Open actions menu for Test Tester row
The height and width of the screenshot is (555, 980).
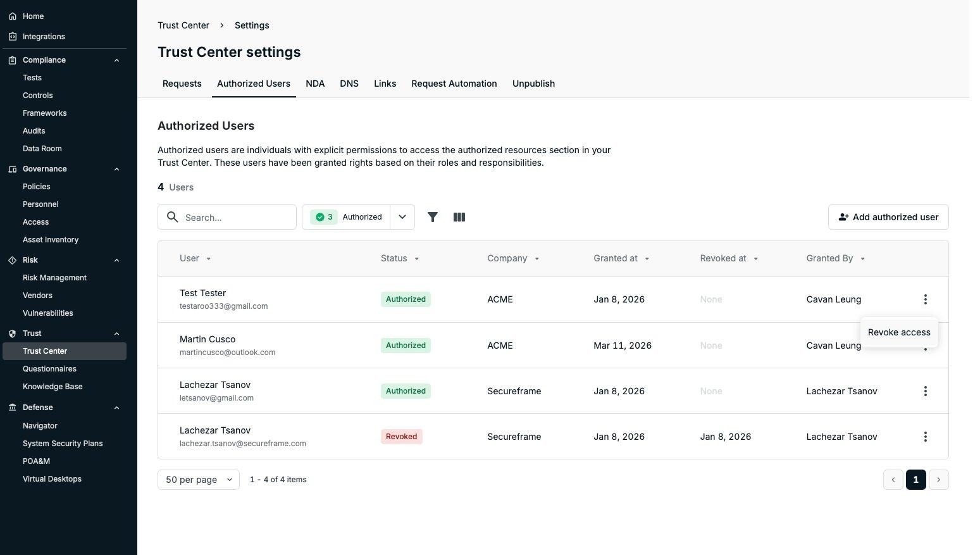pos(925,299)
